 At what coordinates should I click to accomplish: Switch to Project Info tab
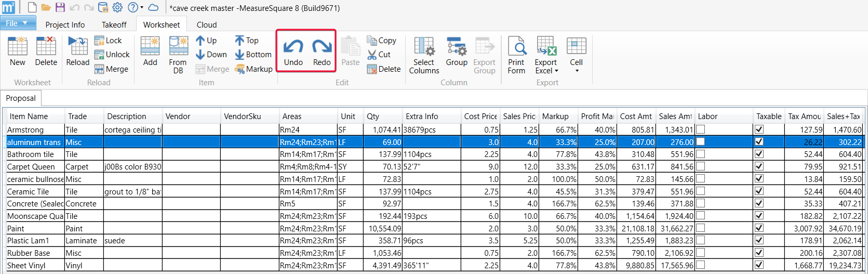[x=65, y=24]
